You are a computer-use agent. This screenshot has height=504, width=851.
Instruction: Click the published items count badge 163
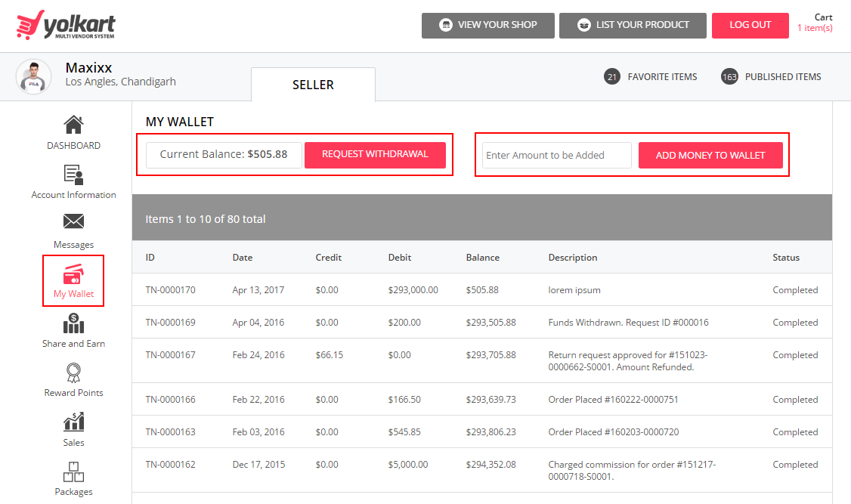coord(729,77)
